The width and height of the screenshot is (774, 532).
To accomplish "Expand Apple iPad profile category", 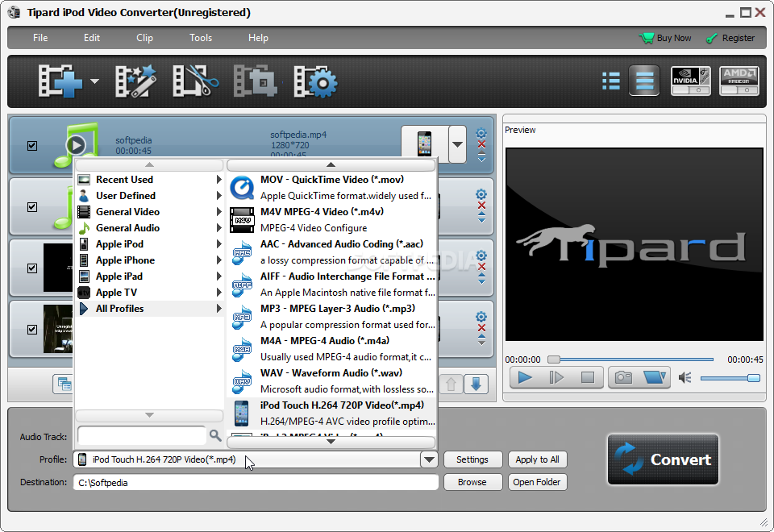I will pos(150,276).
